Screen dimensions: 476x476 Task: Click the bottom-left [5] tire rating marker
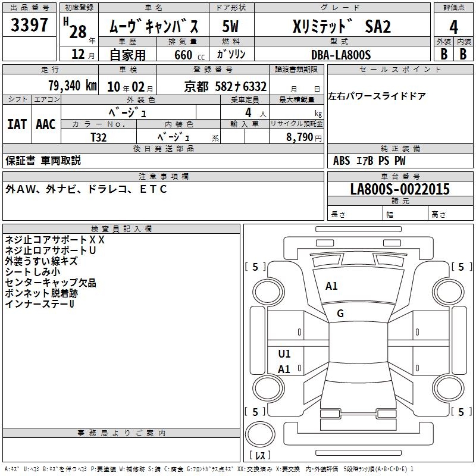click(x=255, y=412)
